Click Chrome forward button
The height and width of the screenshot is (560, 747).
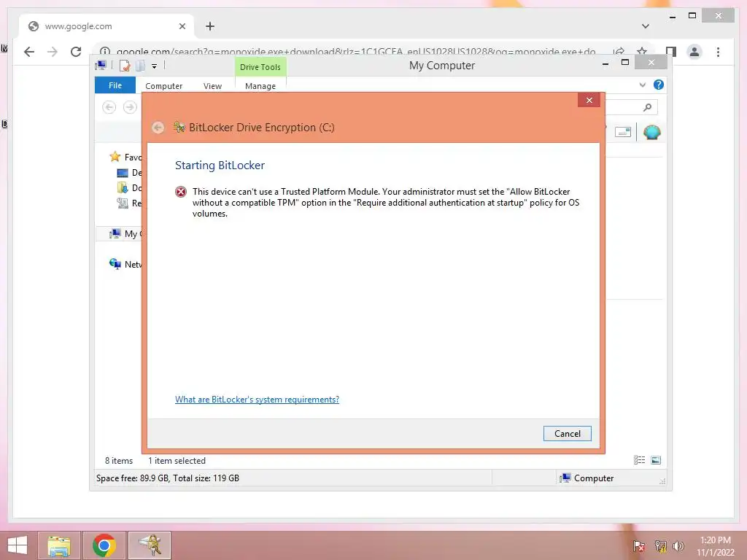point(53,52)
